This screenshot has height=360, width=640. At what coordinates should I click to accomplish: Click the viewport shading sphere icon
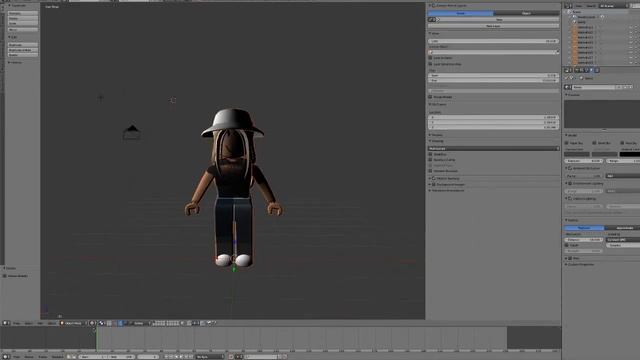click(92, 323)
